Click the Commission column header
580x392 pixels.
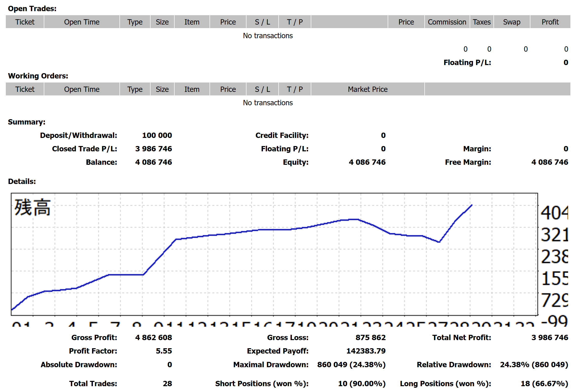coord(447,22)
